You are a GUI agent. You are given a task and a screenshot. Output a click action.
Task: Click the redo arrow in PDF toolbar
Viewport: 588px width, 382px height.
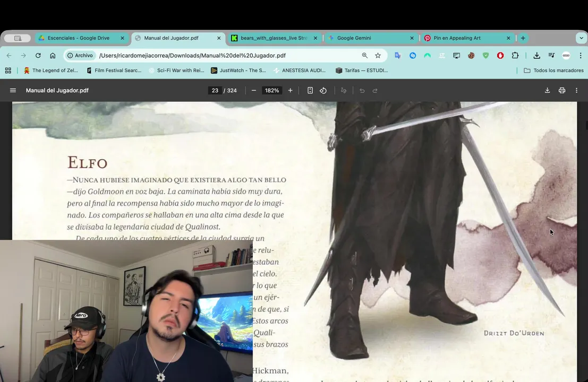click(375, 90)
